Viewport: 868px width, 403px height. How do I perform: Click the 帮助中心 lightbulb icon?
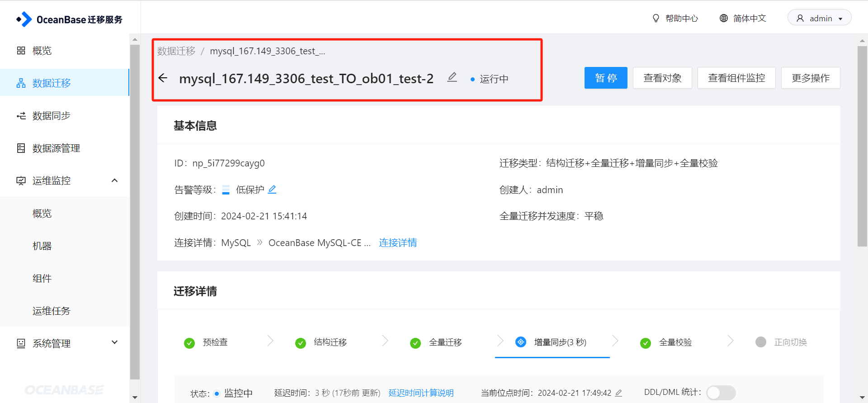656,18
